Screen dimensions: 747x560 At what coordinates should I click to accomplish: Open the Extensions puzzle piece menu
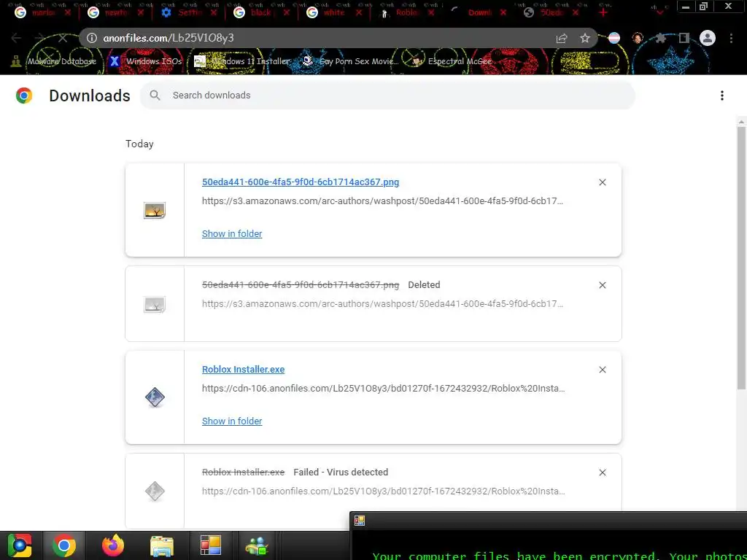(661, 38)
